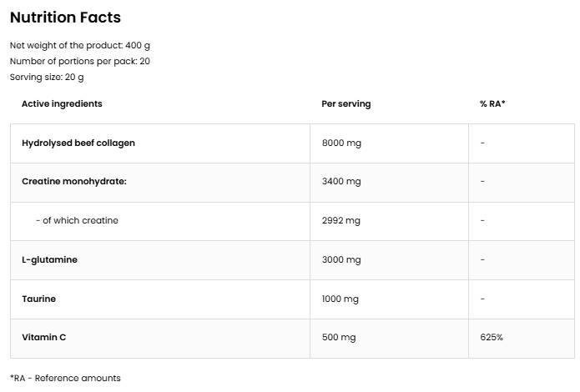Click the L-glutamine row label
The height and width of the screenshot is (392, 580).
click(x=49, y=259)
